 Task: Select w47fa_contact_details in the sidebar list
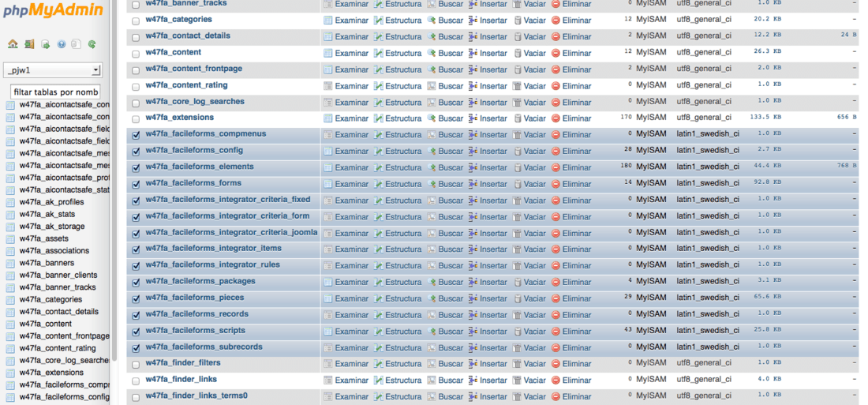point(58,312)
